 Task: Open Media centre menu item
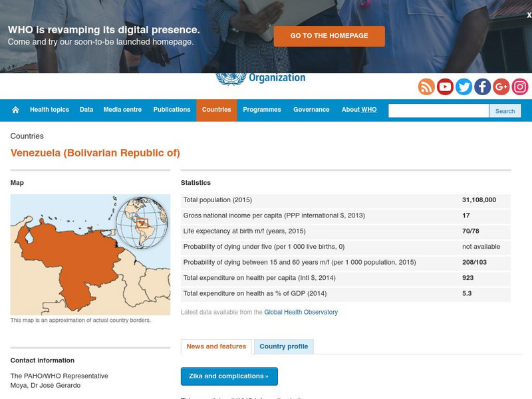click(x=122, y=110)
